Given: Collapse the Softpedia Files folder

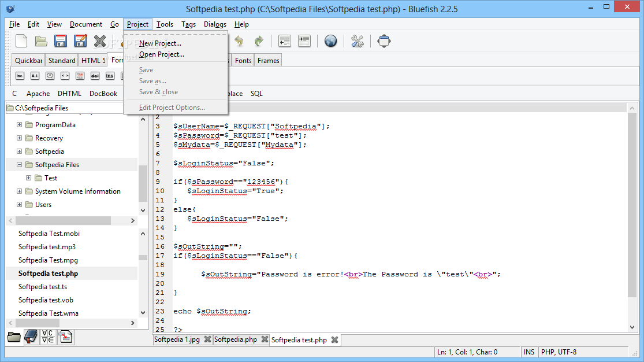Looking at the screenshot, I should (x=19, y=165).
